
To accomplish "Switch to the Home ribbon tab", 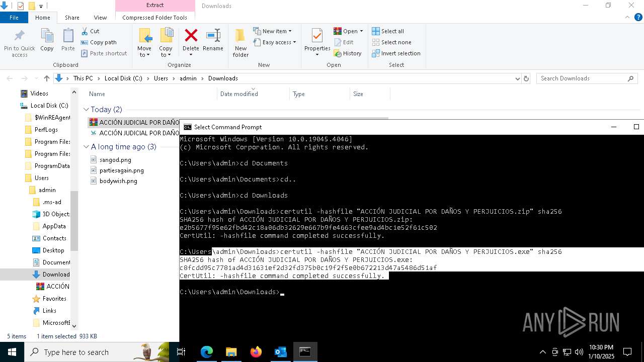I will [x=43, y=18].
